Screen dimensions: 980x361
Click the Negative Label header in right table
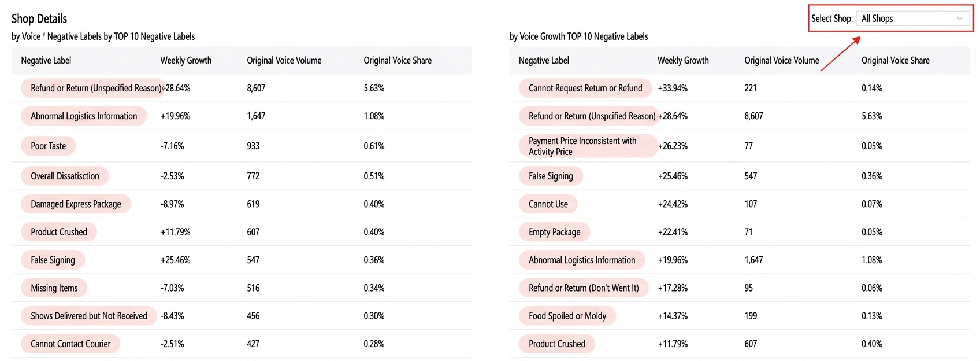pos(544,60)
